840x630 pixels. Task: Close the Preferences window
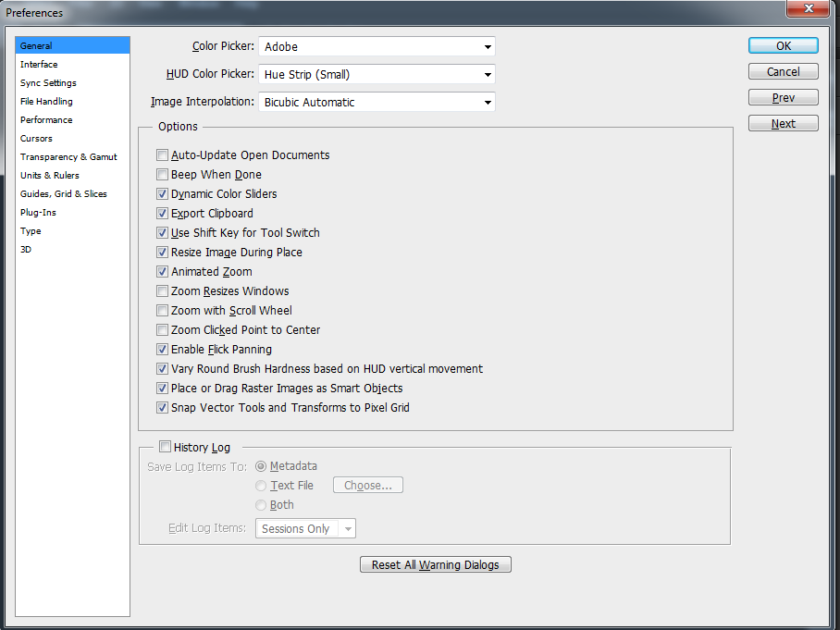pyautogui.click(x=809, y=8)
